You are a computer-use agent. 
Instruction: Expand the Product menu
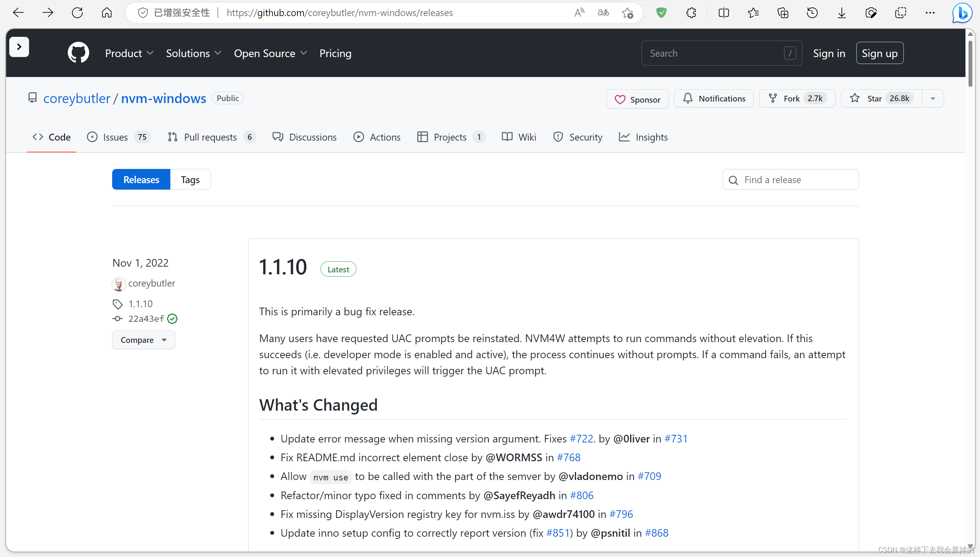pyautogui.click(x=129, y=53)
